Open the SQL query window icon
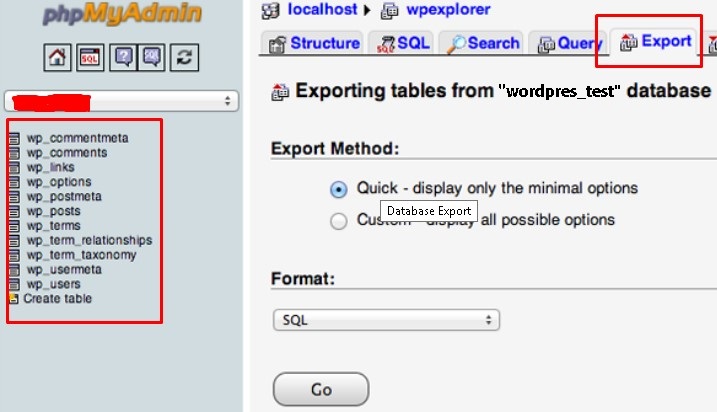Viewport: 717px width, 412px height. [90, 58]
